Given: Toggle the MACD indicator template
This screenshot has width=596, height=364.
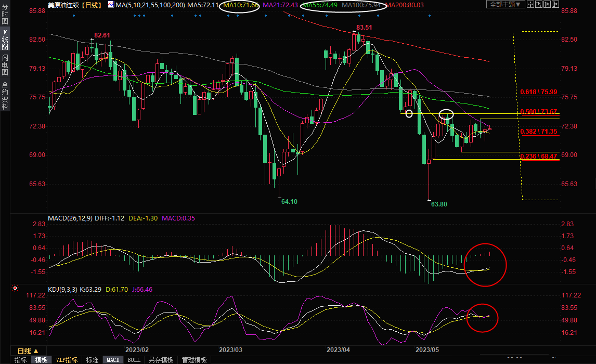Looking at the screenshot, I should point(113,360).
